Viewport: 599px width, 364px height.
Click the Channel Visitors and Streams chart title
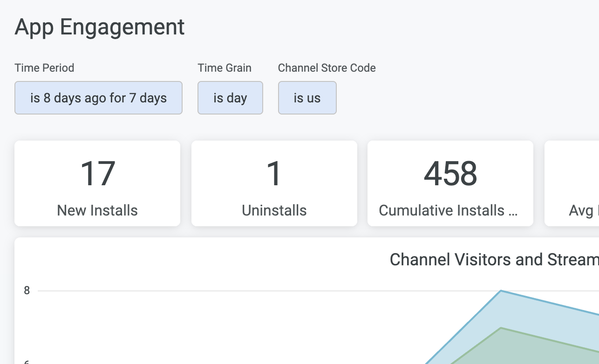tap(494, 259)
